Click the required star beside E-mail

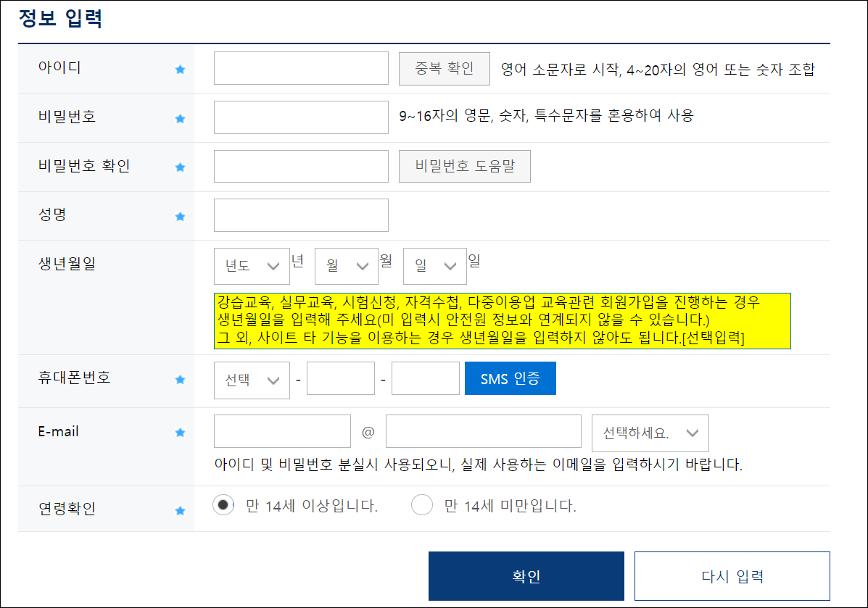click(179, 431)
